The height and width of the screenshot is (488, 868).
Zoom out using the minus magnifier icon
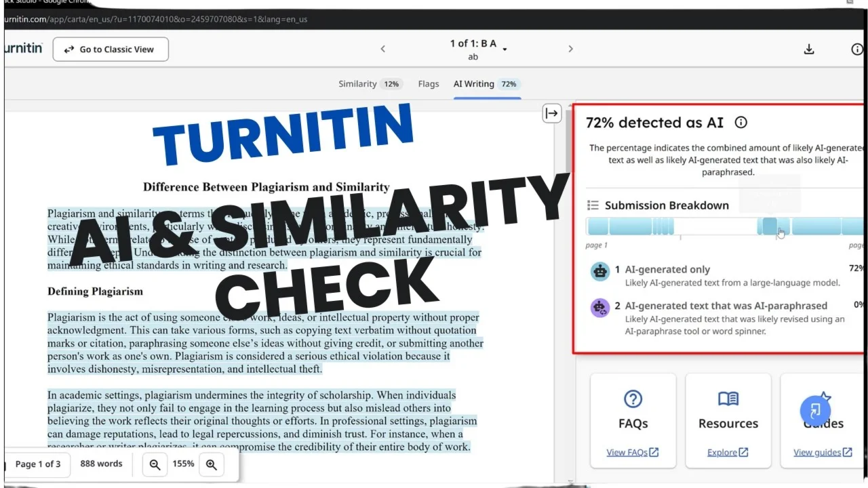tap(155, 465)
